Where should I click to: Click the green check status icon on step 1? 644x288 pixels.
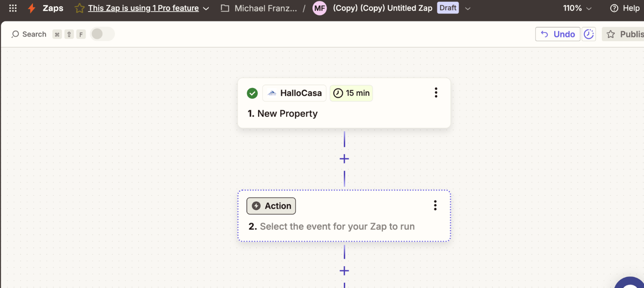pyautogui.click(x=252, y=93)
